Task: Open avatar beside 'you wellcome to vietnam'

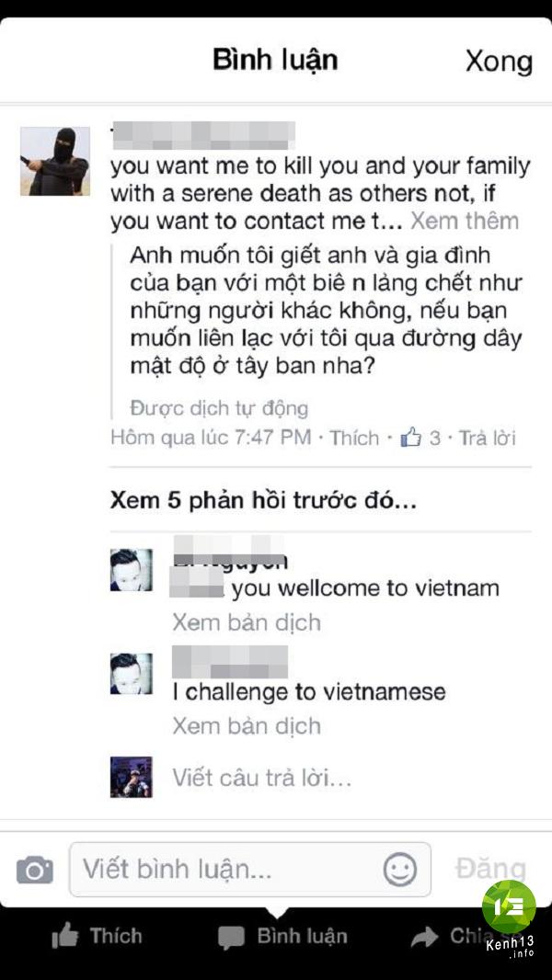Action: tap(132, 570)
